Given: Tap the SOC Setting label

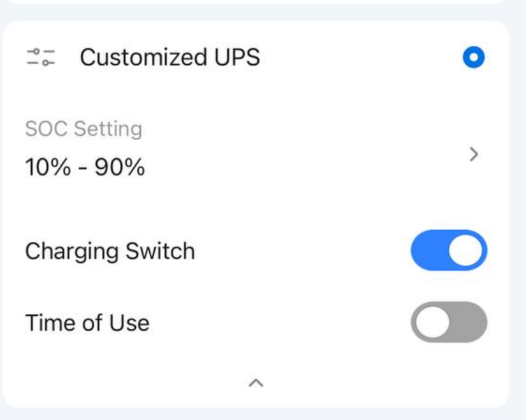Looking at the screenshot, I should (x=83, y=129).
